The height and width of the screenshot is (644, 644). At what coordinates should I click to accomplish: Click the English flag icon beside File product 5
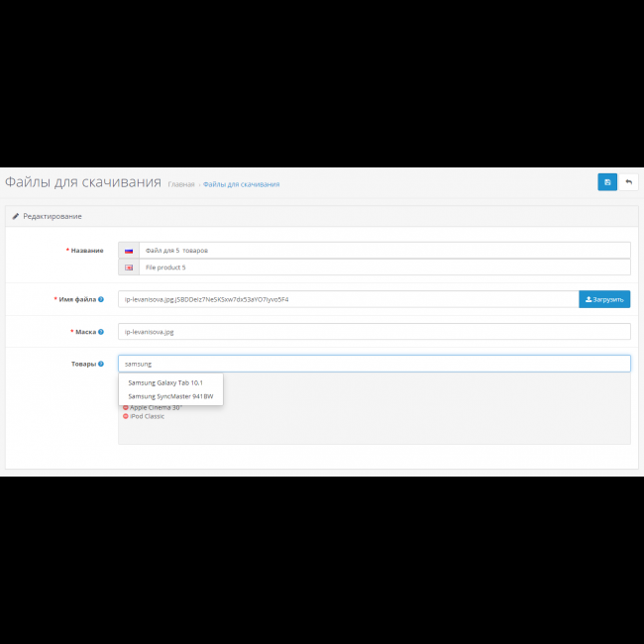[129, 268]
